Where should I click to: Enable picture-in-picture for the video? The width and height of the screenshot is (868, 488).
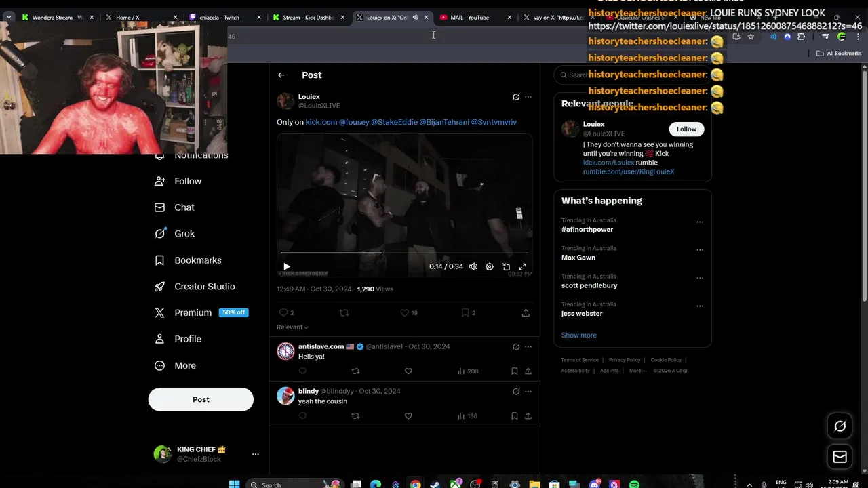506,267
